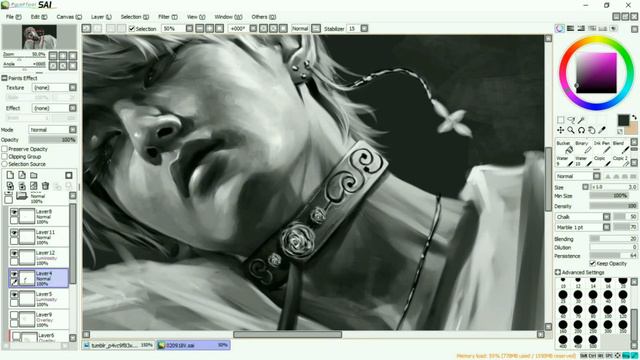The height and width of the screenshot is (360, 640).
Task: Choose the Ink Pen tool
Action: 601,147
